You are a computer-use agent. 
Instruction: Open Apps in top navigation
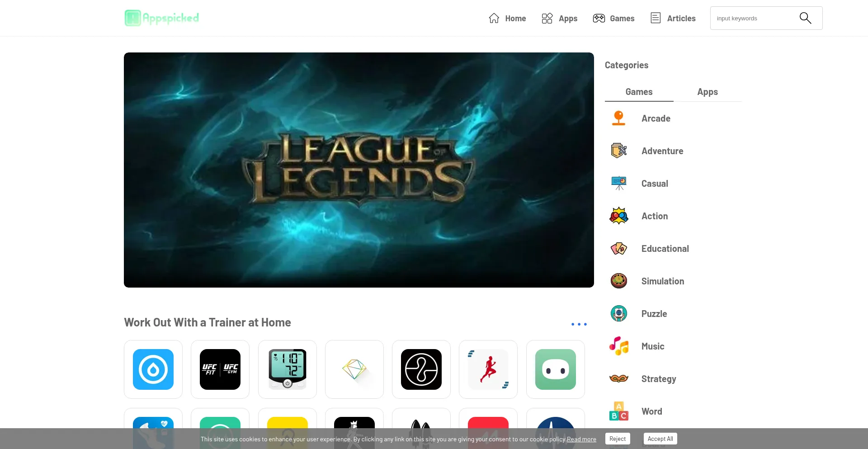568,19
